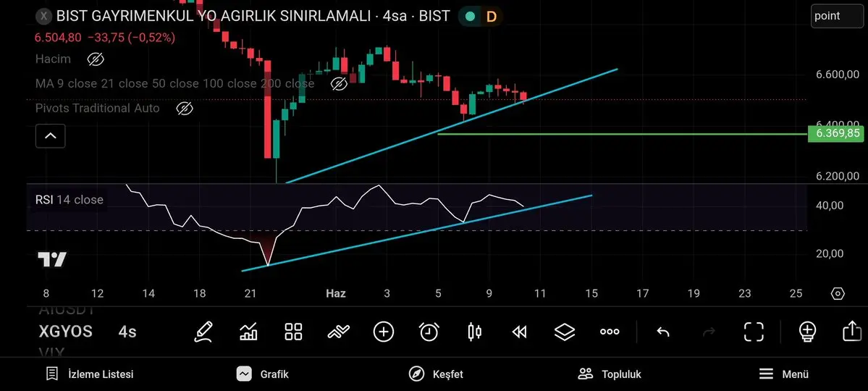Viewport: 868px width, 391px height.
Task: Tap the Haz month label on time axis
Action: click(335, 293)
